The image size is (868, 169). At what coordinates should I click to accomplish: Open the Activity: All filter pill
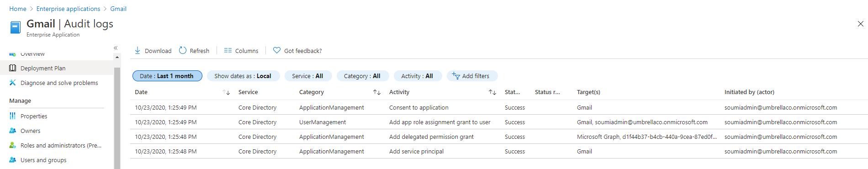[417, 76]
